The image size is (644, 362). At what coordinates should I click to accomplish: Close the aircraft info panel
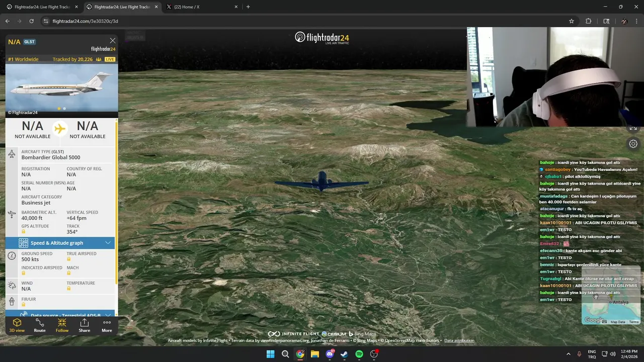point(113,41)
